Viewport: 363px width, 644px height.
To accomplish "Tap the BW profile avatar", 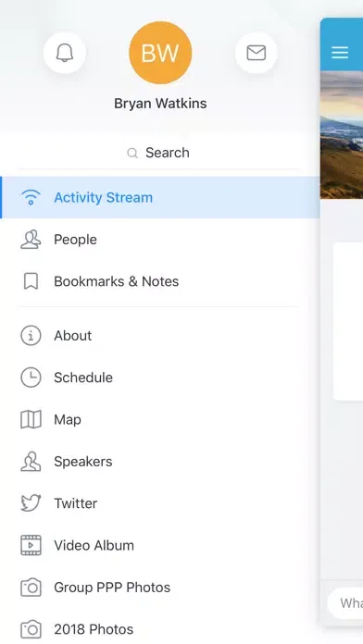I will coord(160,53).
